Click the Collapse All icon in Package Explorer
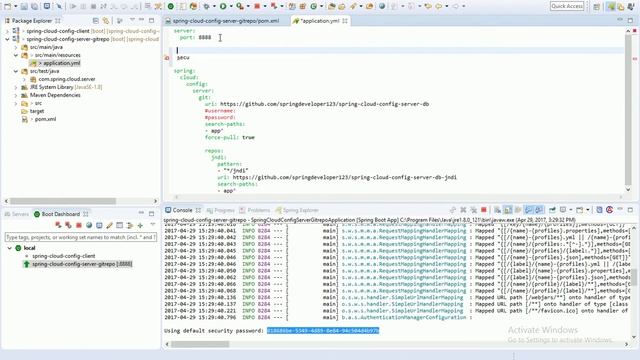The image size is (640, 360). coord(96,20)
